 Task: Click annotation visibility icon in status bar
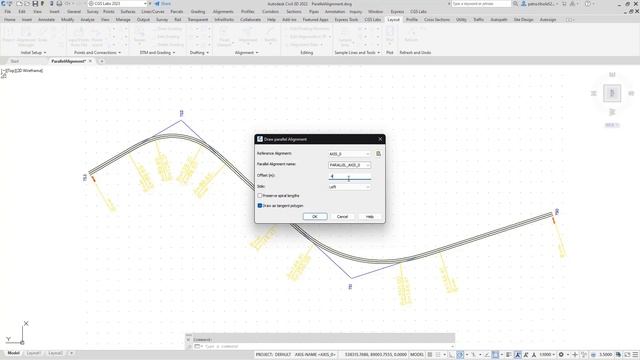coord(518,355)
